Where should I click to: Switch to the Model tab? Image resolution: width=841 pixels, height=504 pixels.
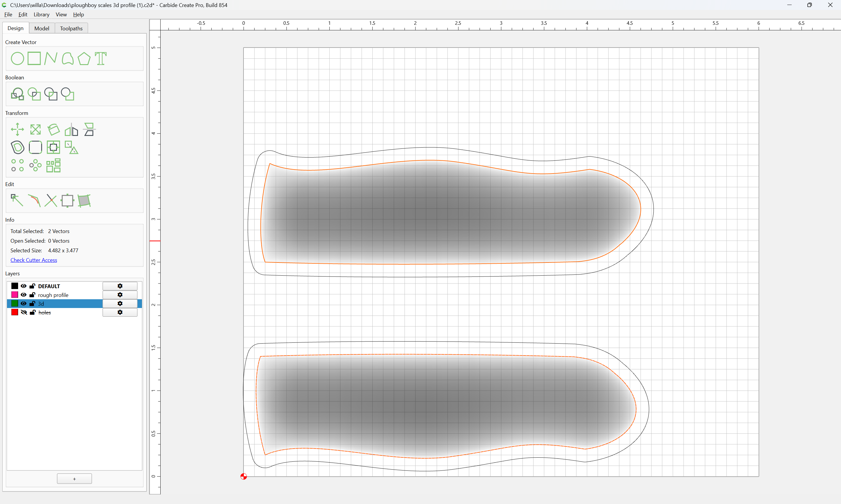(x=42, y=28)
